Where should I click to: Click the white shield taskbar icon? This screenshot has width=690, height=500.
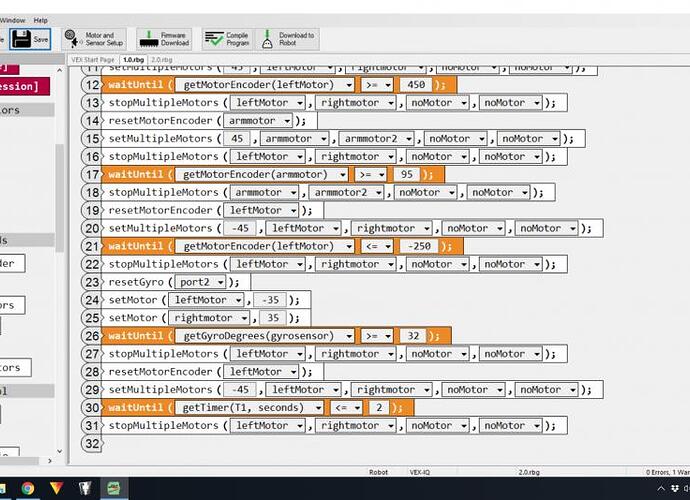tap(85, 488)
